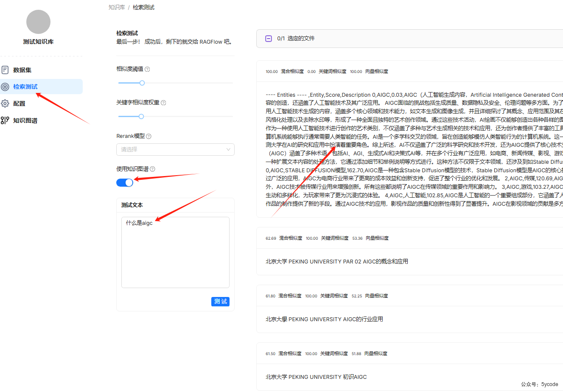Click the 51.88 向量相似度 score
Screen dimensions: 563x392
pyautogui.click(x=369, y=353)
